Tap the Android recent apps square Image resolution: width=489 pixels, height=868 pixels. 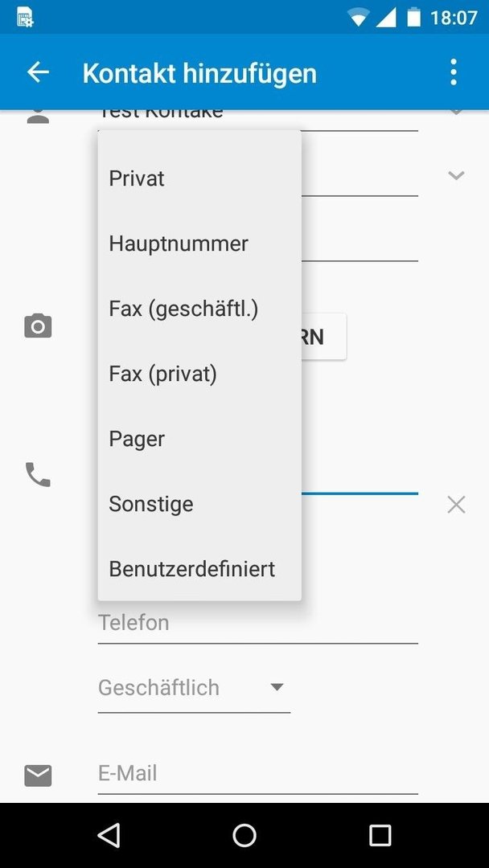pyautogui.click(x=380, y=835)
